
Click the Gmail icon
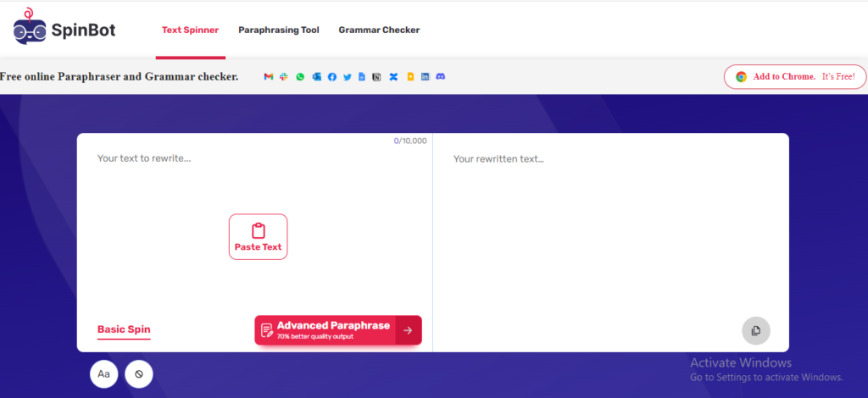[x=269, y=77]
